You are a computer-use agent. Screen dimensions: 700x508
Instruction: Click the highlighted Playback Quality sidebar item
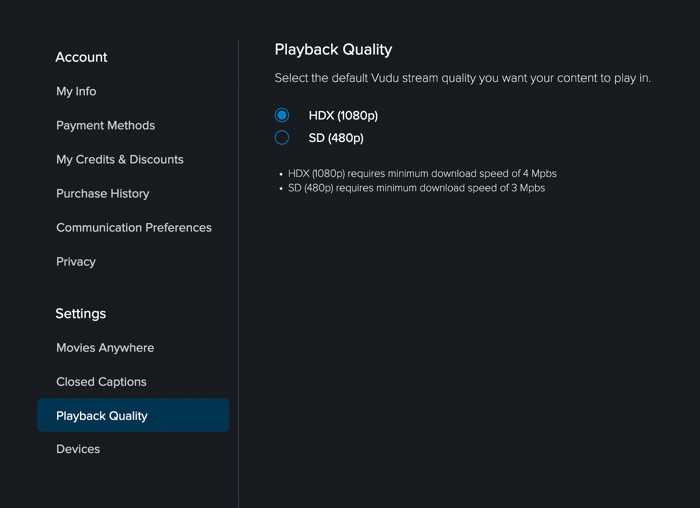(x=133, y=415)
